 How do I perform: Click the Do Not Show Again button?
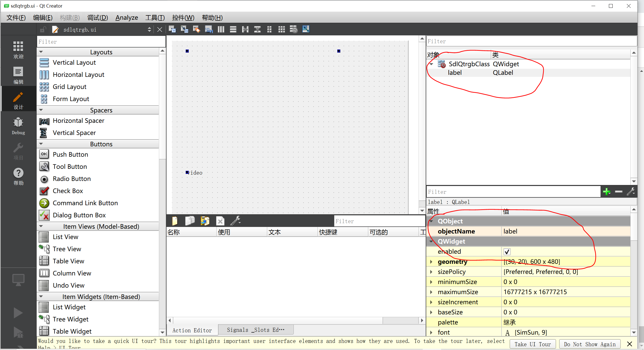(590, 344)
